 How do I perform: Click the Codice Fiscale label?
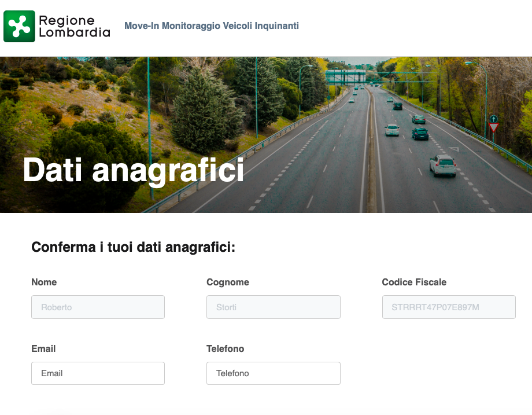[414, 282]
